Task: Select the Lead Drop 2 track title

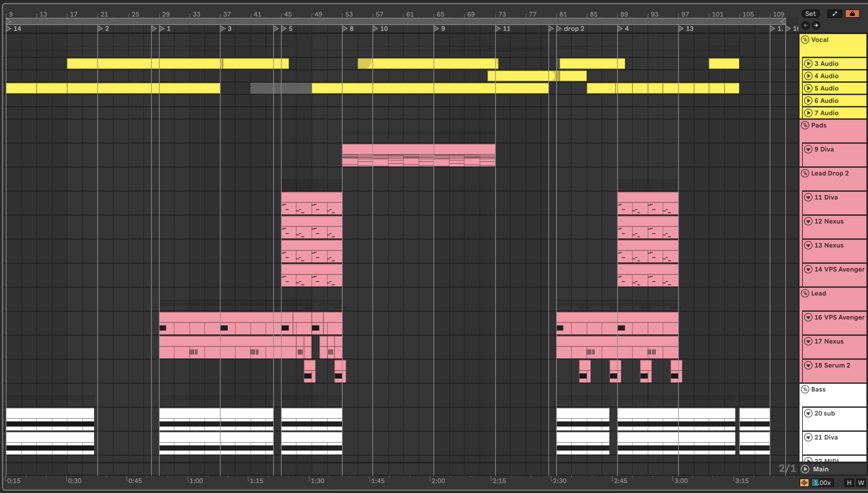Action: coord(830,173)
